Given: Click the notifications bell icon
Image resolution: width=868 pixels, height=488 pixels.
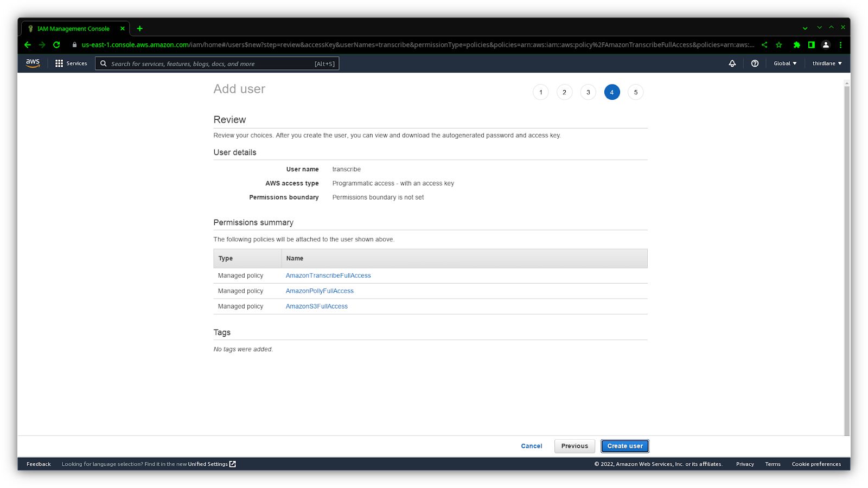Looking at the screenshot, I should point(732,63).
